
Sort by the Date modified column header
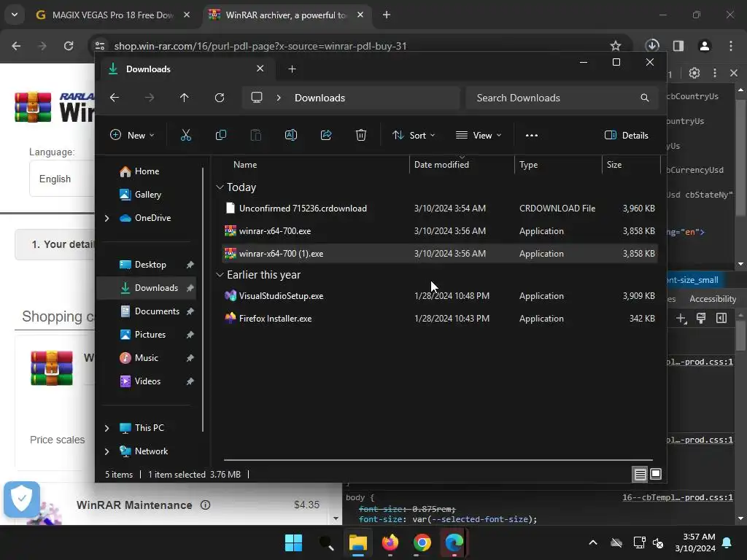pyautogui.click(x=441, y=165)
